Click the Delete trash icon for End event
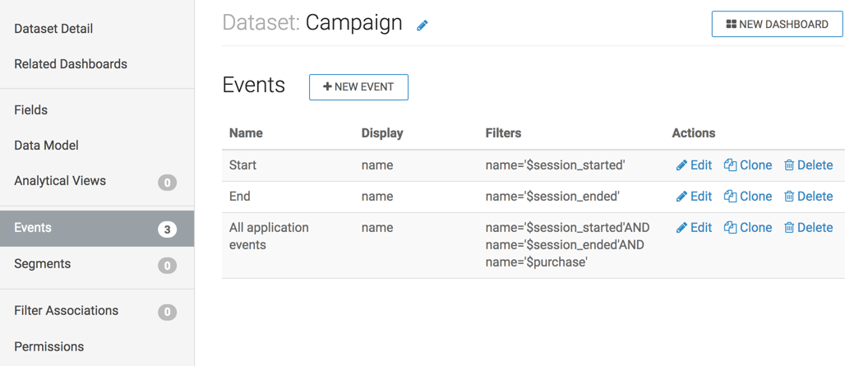 tap(789, 197)
